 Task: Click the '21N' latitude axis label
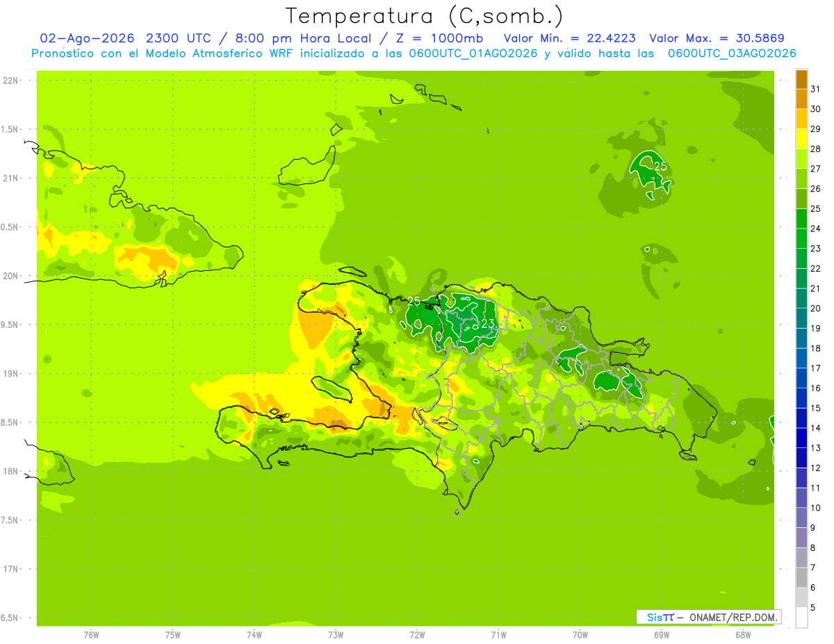coord(11,179)
